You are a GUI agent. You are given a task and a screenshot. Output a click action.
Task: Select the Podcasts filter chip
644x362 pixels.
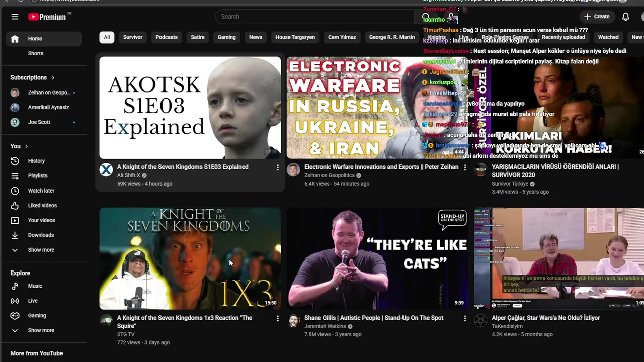click(167, 37)
